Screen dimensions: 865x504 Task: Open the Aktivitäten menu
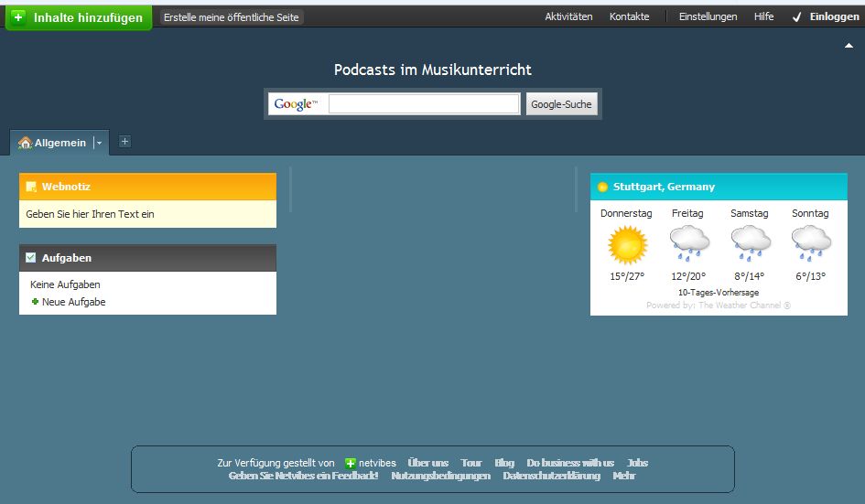568,16
